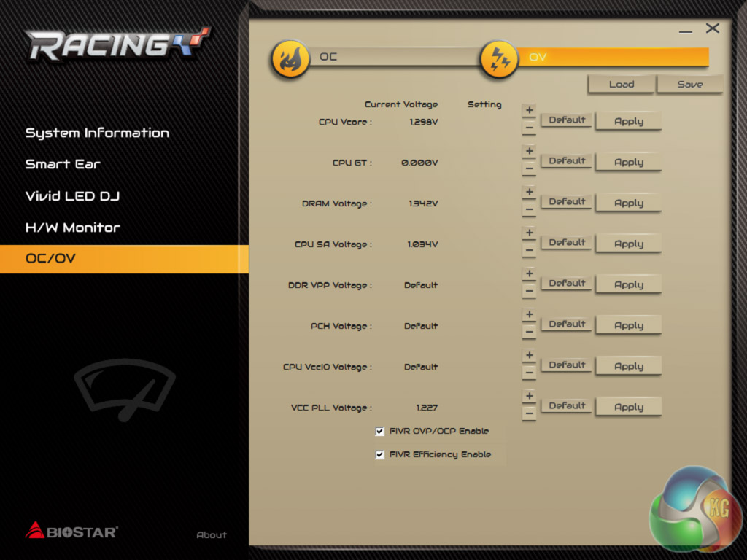Decrease CPU Vcore with minus button
This screenshot has width=747, height=560.
[529, 128]
